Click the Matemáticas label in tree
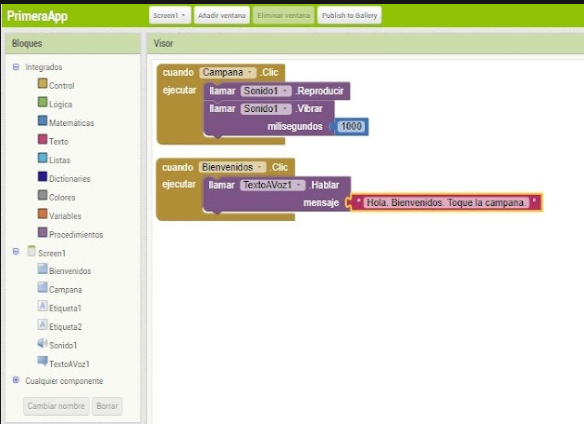The image size is (584, 424). (x=72, y=123)
